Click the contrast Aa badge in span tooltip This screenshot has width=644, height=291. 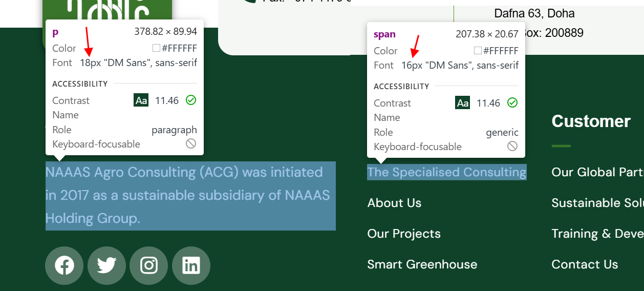tap(463, 103)
